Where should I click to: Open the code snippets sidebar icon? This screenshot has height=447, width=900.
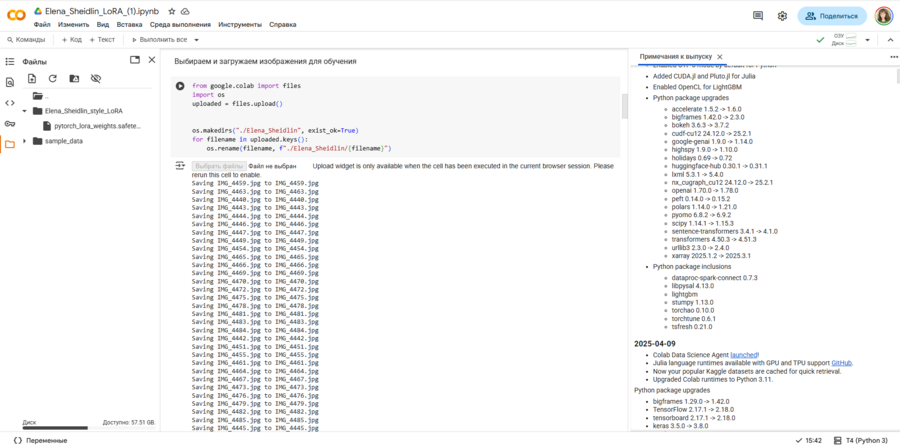[10, 103]
